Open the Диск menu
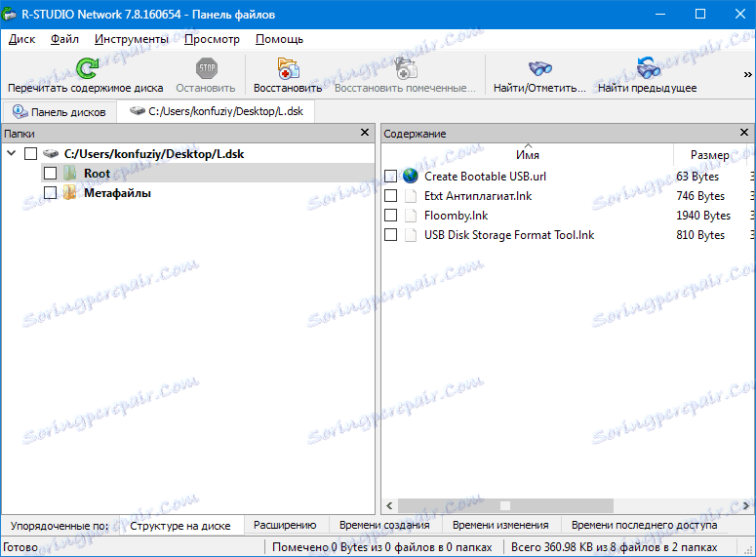The width and height of the screenshot is (756, 557). (21, 39)
